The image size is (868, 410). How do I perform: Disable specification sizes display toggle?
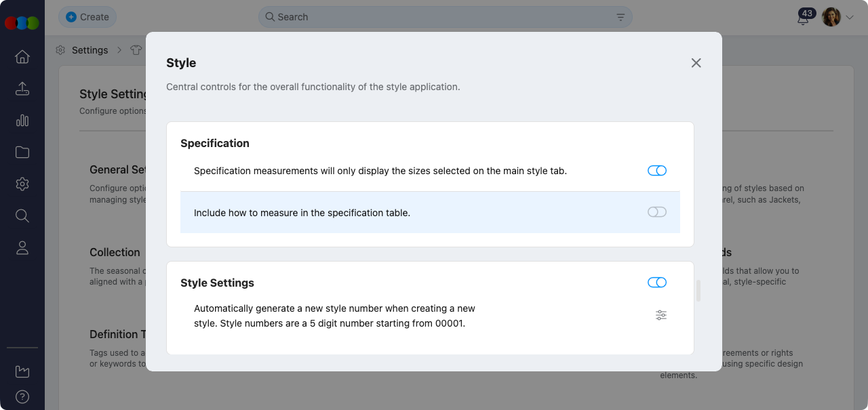pyautogui.click(x=657, y=171)
